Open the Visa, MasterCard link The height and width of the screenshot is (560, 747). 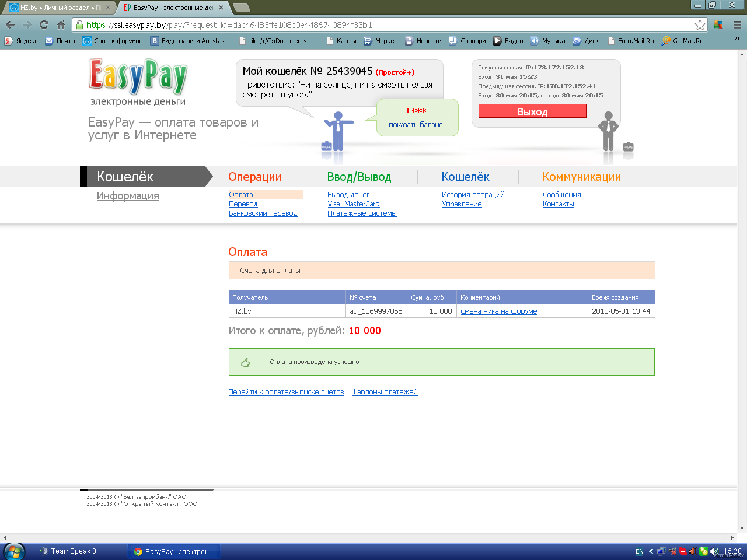(354, 204)
